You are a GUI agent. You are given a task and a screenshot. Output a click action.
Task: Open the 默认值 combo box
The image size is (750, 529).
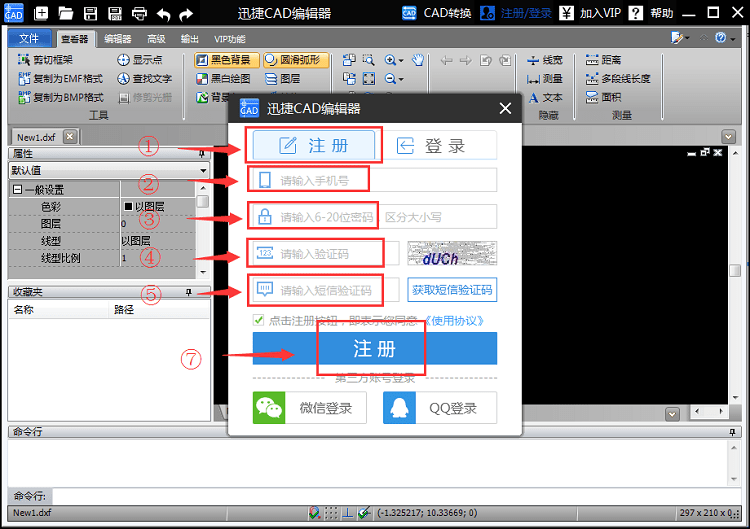109,170
